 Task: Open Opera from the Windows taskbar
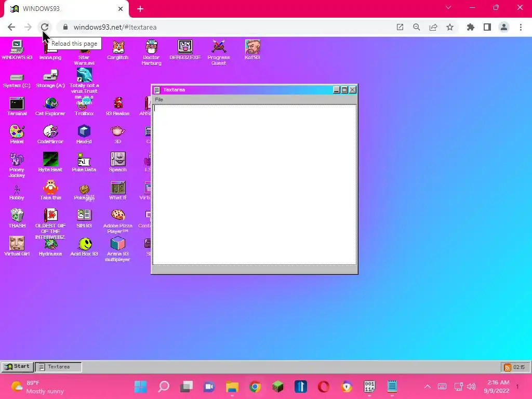(x=323, y=387)
